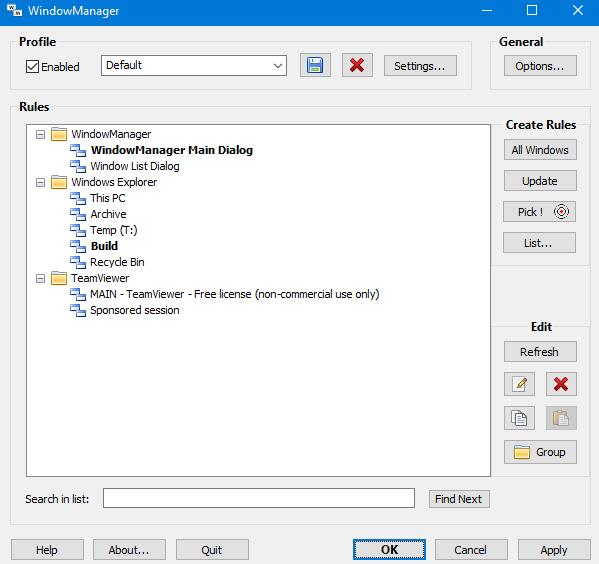
Task: Click the Update button
Action: tap(540, 181)
